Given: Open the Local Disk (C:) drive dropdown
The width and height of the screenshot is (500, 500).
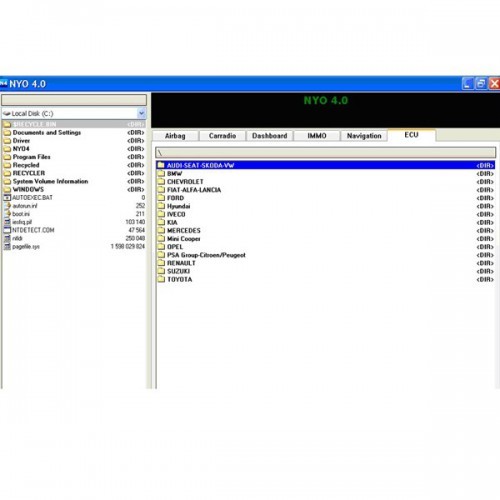Looking at the screenshot, I should pos(141,113).
